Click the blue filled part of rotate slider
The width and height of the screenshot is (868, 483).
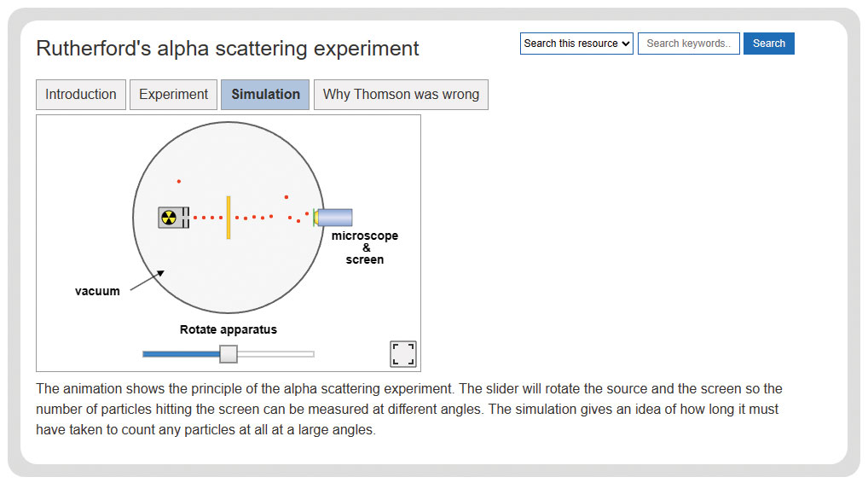[x=181, y=354]
